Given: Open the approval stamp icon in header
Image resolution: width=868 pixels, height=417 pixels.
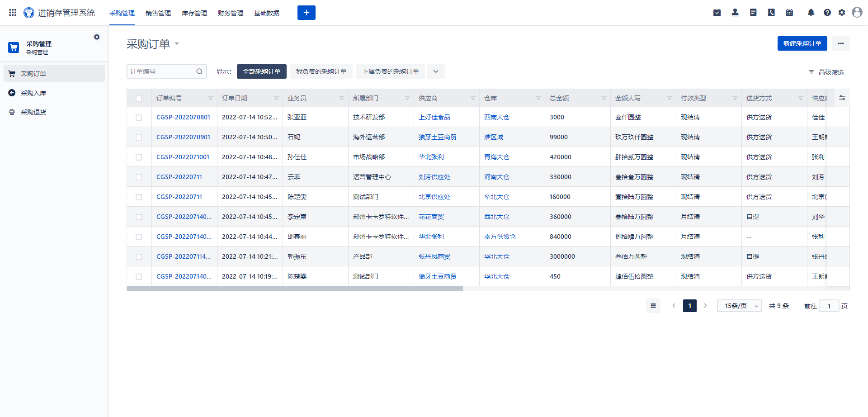Looking at the screenshot, I should coord(735,13).
